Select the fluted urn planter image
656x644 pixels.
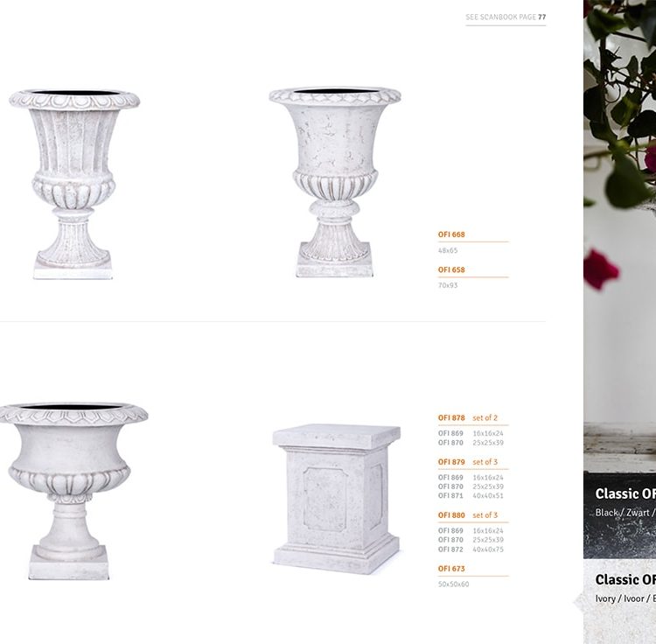[x=74, y=184]
